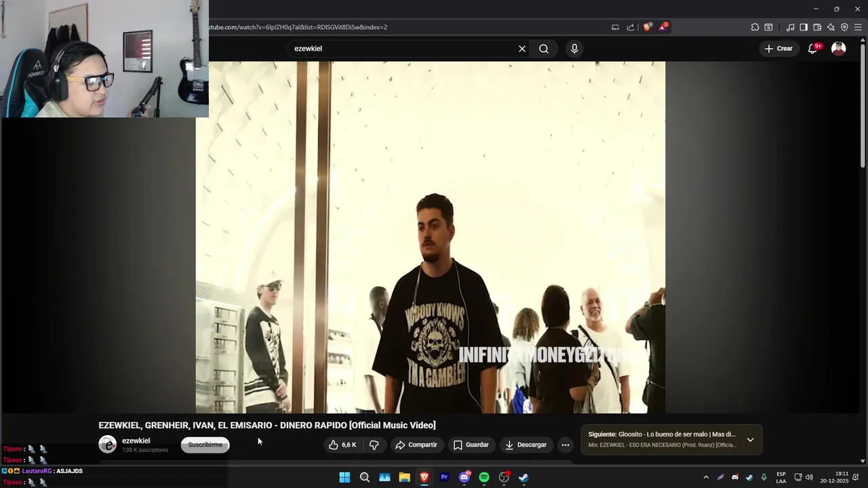
Task: Open the media control music note icon
Action: (x=790, y=27)
